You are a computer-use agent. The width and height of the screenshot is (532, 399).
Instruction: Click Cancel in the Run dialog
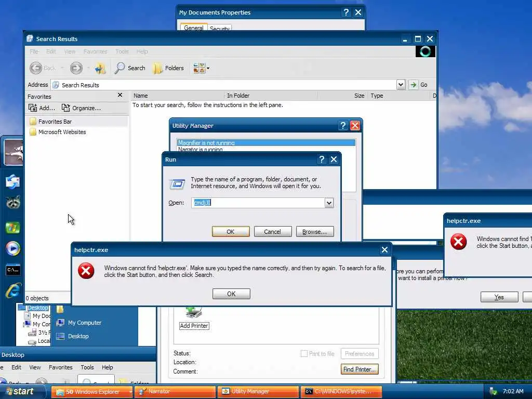pyautogui.click(x=272, y=231)
